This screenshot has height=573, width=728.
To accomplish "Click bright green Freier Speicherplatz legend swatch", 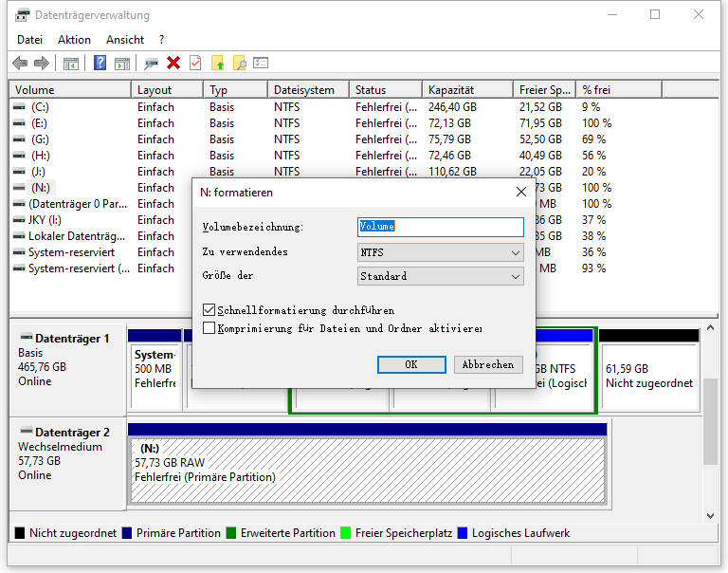I will coord(345,532).
